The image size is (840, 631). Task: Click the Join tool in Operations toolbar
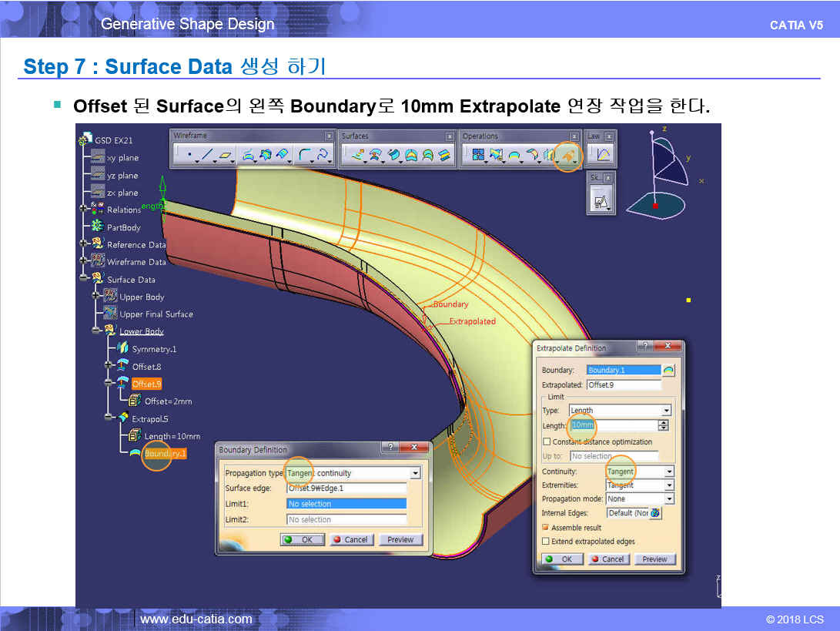pyautogui.click(x=477, y=156)
